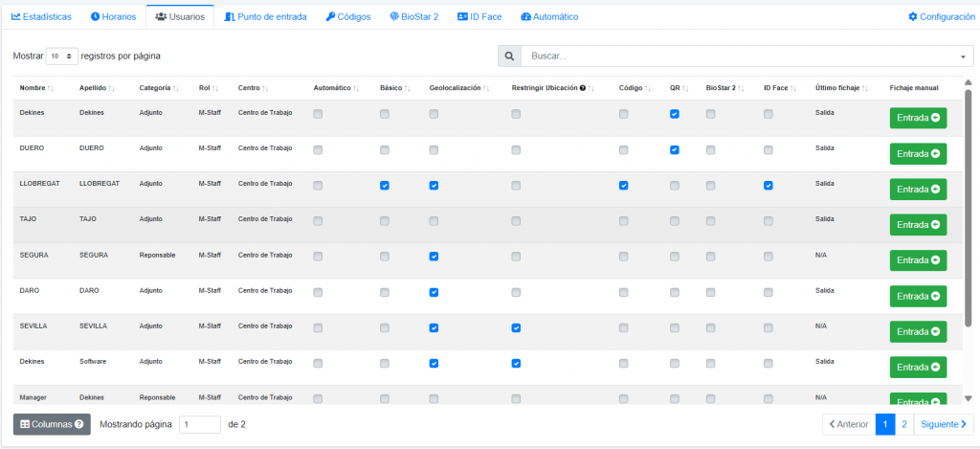Click the search magnifier icon
The image size is (980, 449).
pyautogui.click(x=509, y=56)
